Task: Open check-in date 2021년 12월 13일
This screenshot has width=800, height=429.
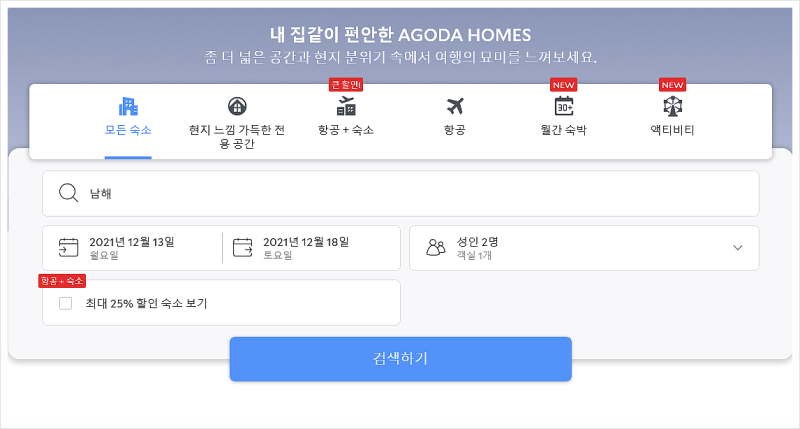Action: point(133,248)
